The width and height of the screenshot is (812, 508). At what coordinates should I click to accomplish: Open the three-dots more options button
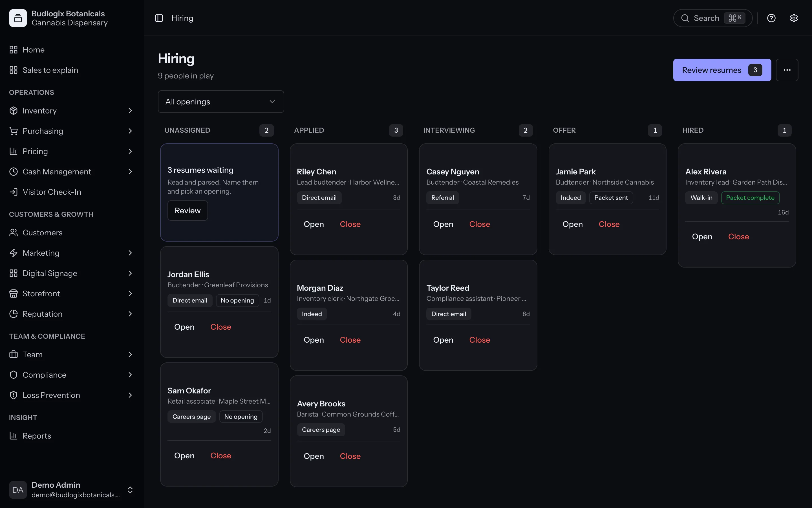tap(787, 70)
